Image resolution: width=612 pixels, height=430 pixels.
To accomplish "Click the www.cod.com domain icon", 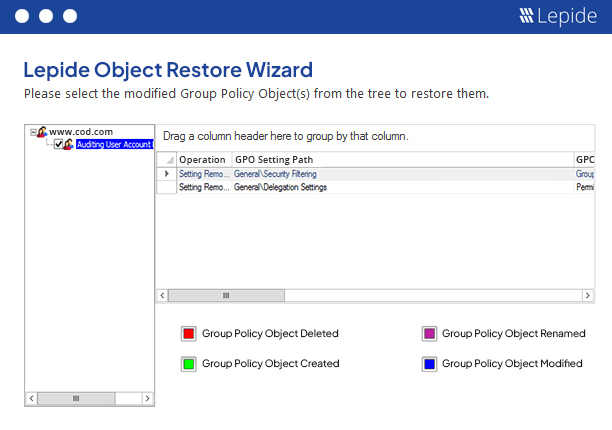I will pos(42,132).
